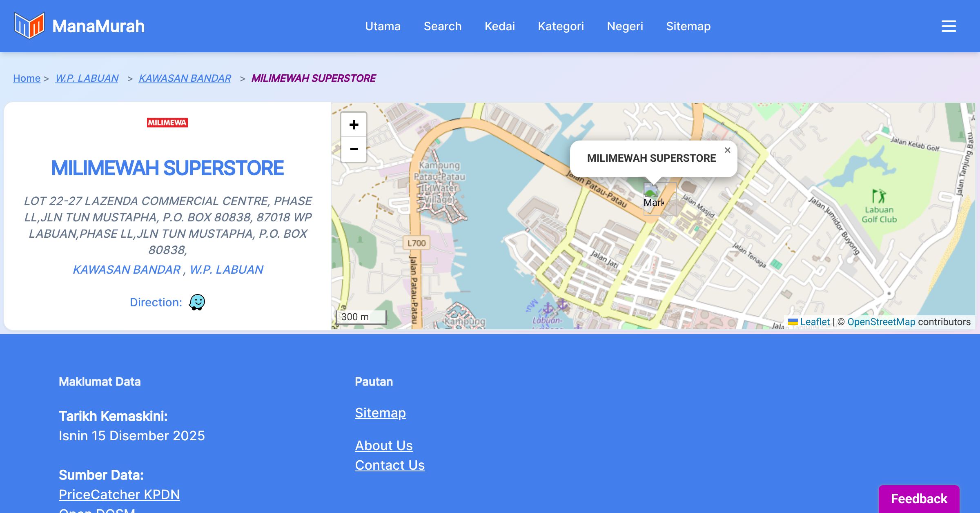This screenshot has width=980, height=513.
Task: Click the map marker image
Action: pos(653,198)
